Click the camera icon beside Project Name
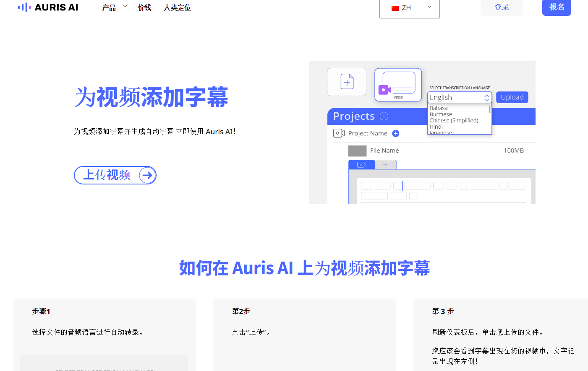 click(x=339, y=133)
